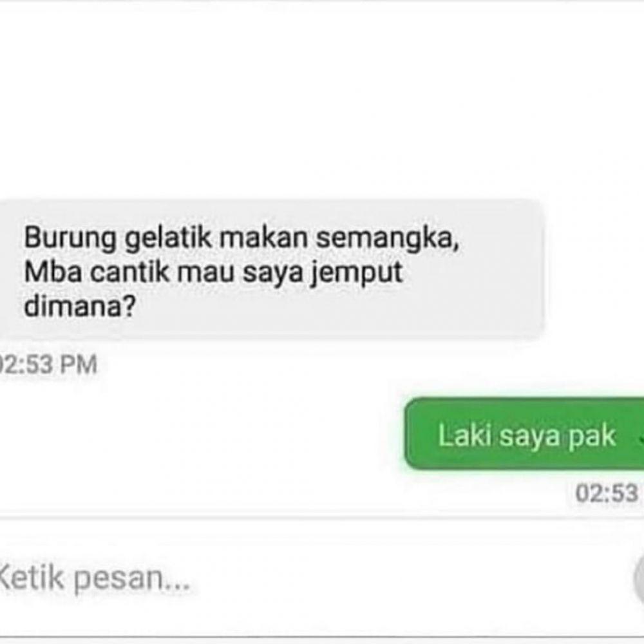This screenshot has height=644, width=644.
Task: Select the green 'Laki saya pak' bubble
Action: [524, 433]
